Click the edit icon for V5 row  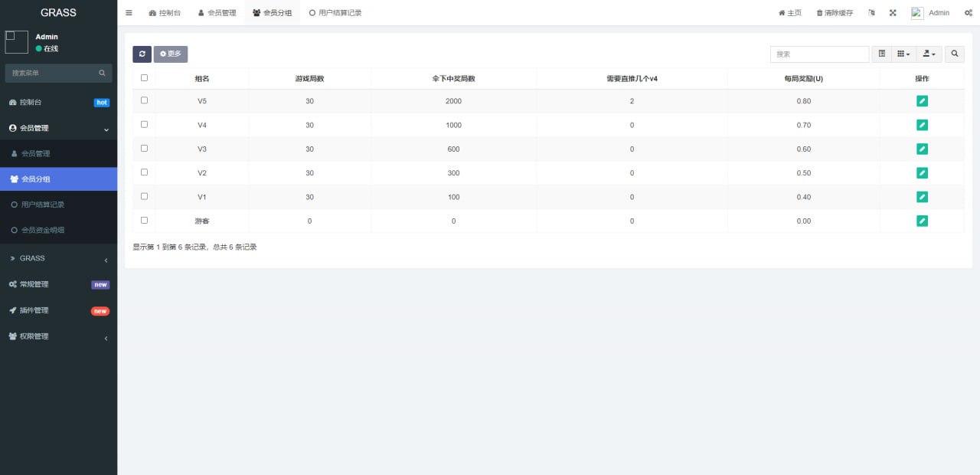tap(922, 101)
